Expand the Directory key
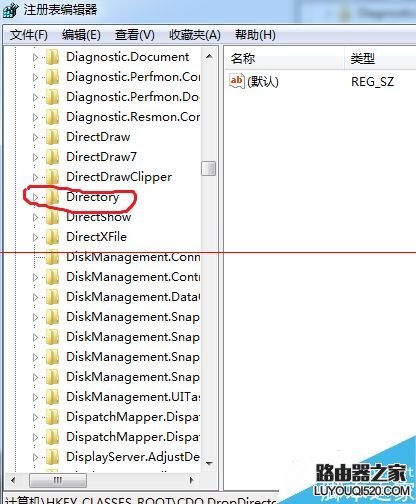The height and width of the screenshot is (504, 416). tap(35, 197)
